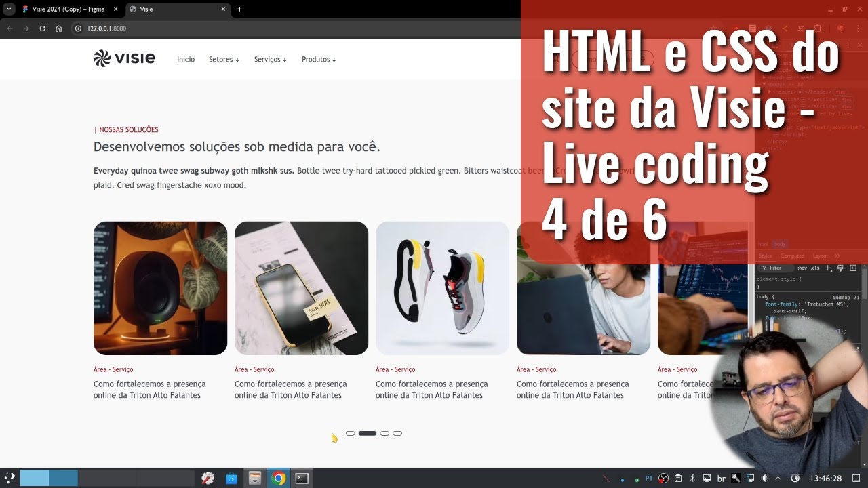Switch to the Visie 2024 (Copy) Figma tab
This screenshot has height=488, width=868.
tap(71, 9)
